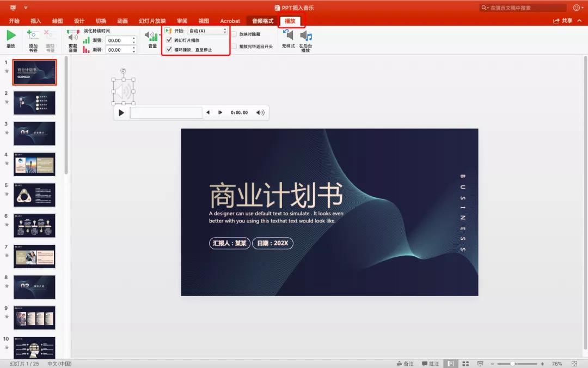Click the 备注 (Notes) icon in status bar
Screen dimensions: 588x368
click(403, 364)
